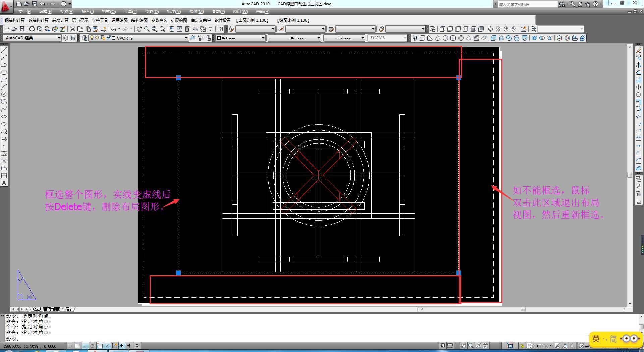Click the workspace settings gear icon
Viewport: 644px width, 352px height.
coord(66,38)
